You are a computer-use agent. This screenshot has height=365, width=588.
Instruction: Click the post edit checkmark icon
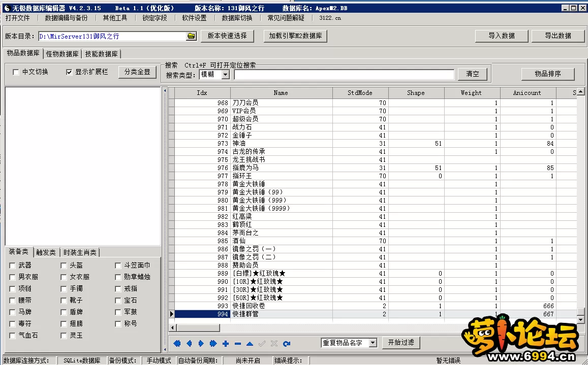coord(262,343)
